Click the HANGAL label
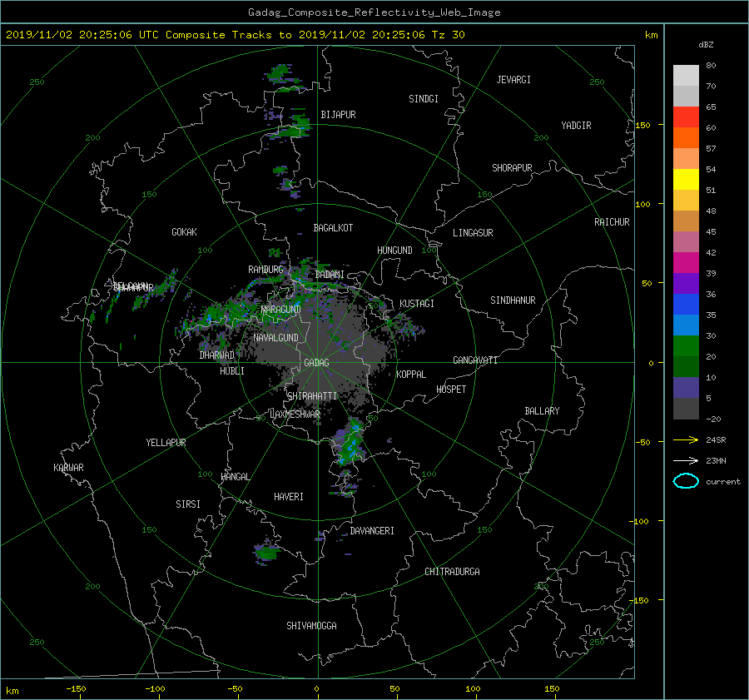The image size is (749, 700). tap(235, 477)
